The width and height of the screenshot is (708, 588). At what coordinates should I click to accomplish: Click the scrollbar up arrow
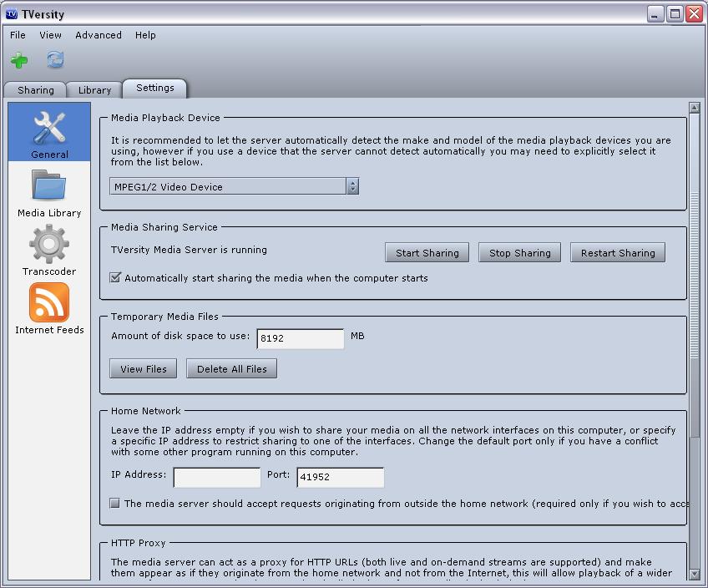pos(695,108)
